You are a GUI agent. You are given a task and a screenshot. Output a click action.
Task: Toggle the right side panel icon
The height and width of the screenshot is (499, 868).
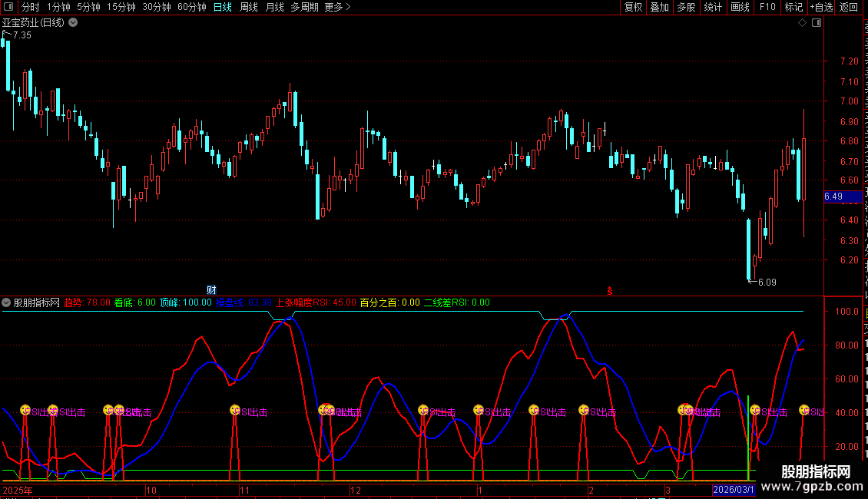[817, 23]
